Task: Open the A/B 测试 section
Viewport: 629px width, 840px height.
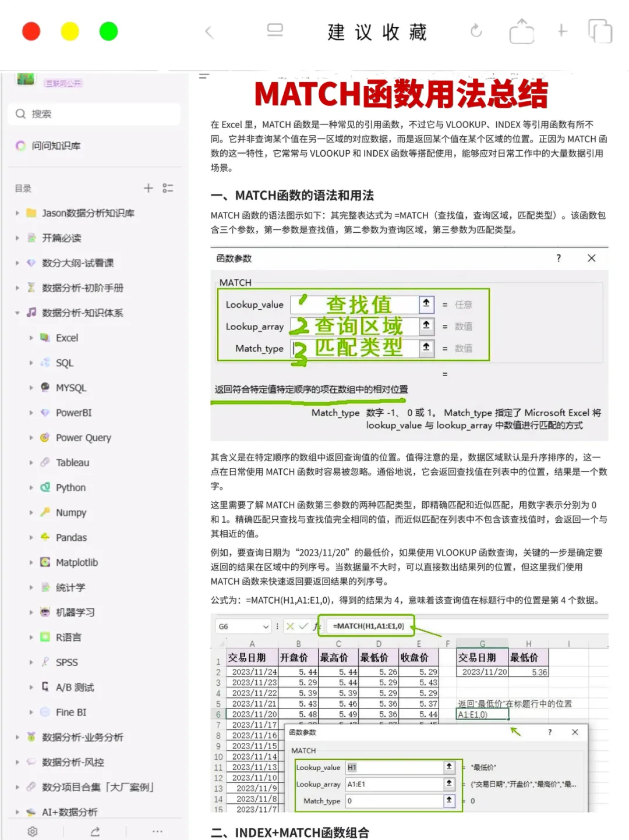Action: coord(75,687)
